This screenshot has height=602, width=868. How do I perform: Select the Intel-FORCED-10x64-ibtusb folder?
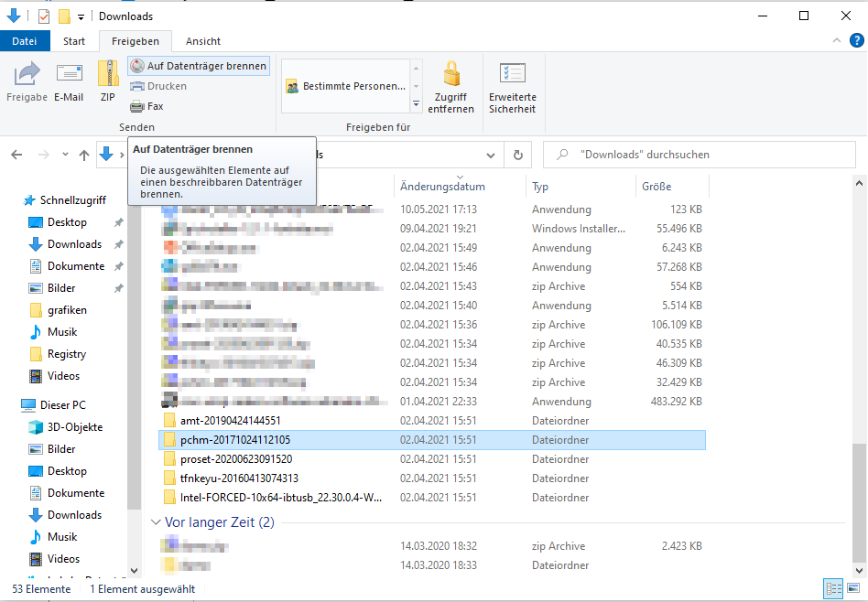(432, 498)
